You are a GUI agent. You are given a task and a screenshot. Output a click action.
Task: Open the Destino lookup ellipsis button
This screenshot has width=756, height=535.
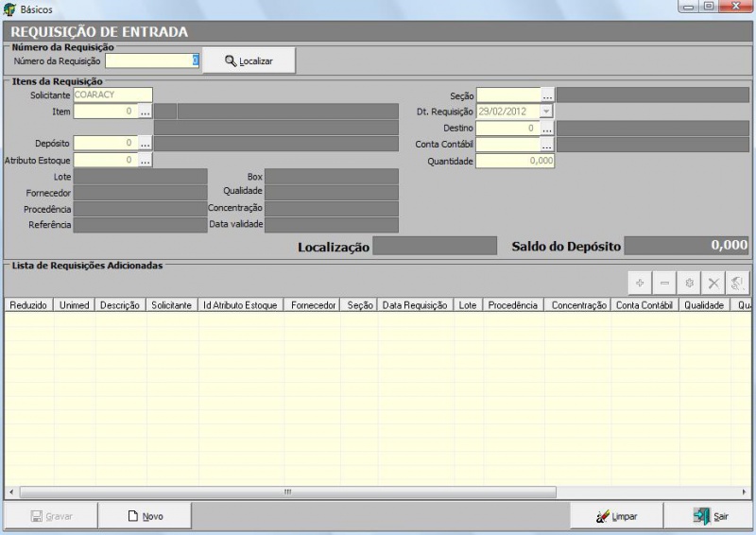coord(547,129)
